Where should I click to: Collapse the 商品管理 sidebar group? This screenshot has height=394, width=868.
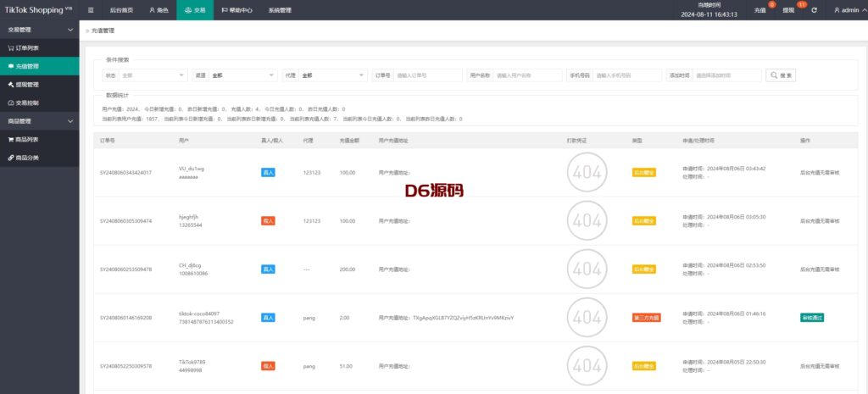point(39,121)
